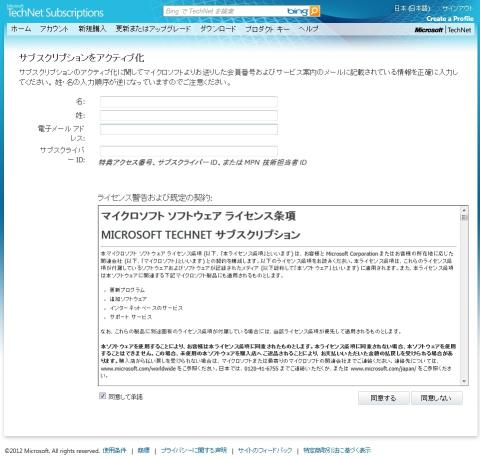The width and height of the screenshot is (480, 459).
Task: Open the ダウンロード menu item
Action: 218,29
